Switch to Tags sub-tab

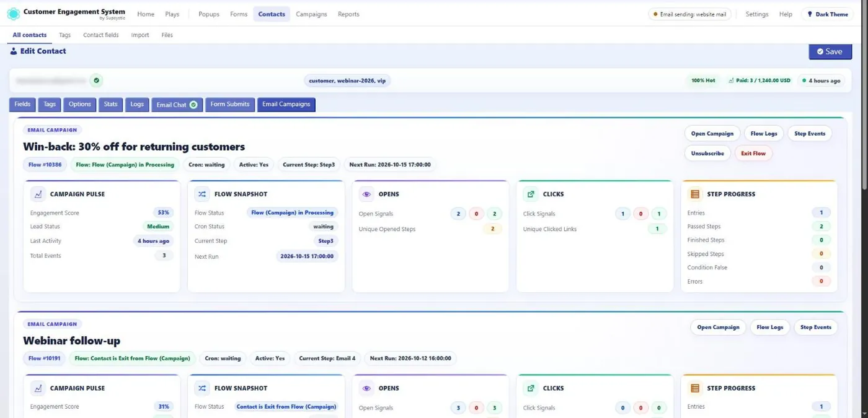click(x=64, y=35)
